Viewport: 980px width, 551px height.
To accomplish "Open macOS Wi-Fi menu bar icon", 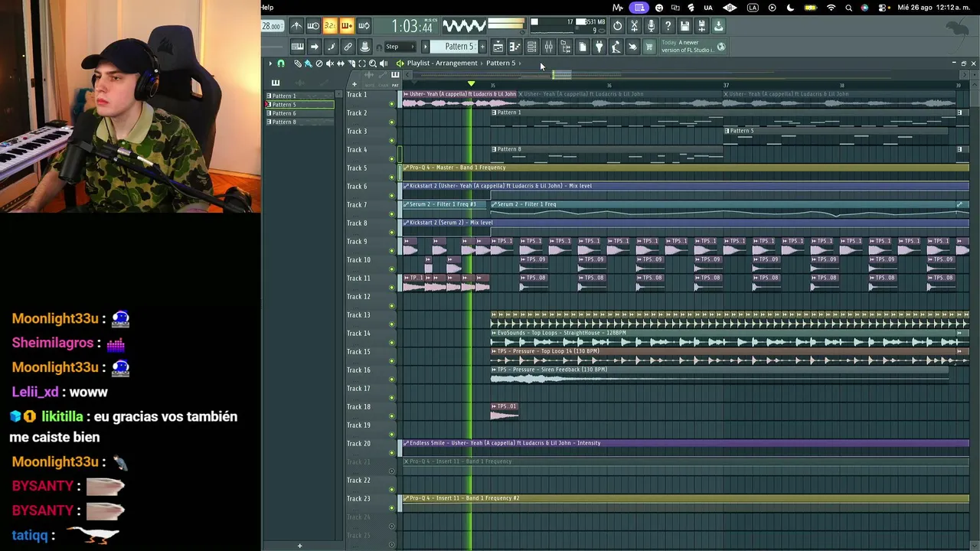I will (x=831, y=8).
